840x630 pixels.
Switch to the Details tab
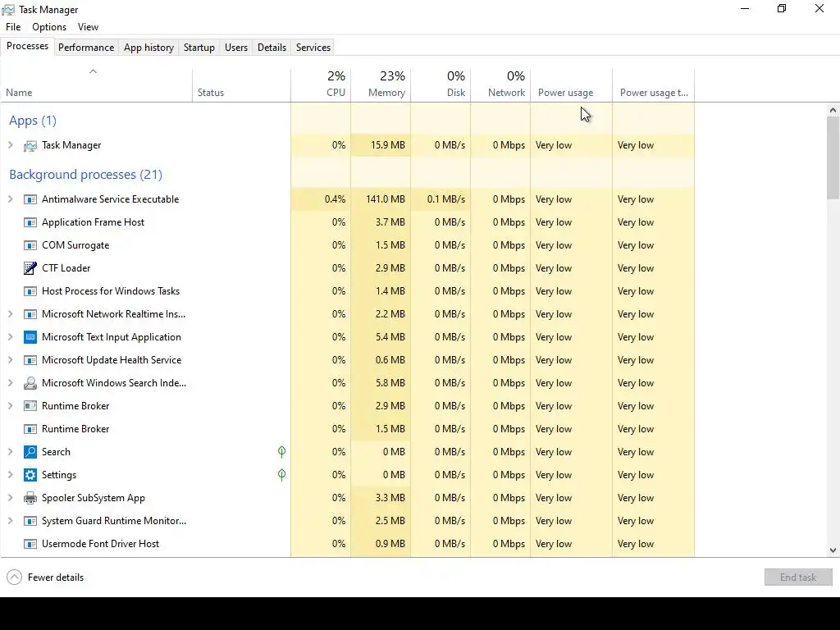(272, 47)
